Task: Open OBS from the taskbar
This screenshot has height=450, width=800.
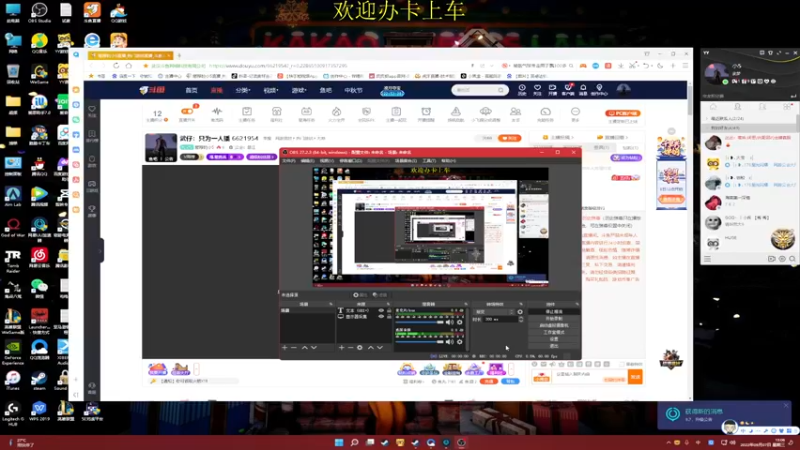Action: tap(461, 442)
